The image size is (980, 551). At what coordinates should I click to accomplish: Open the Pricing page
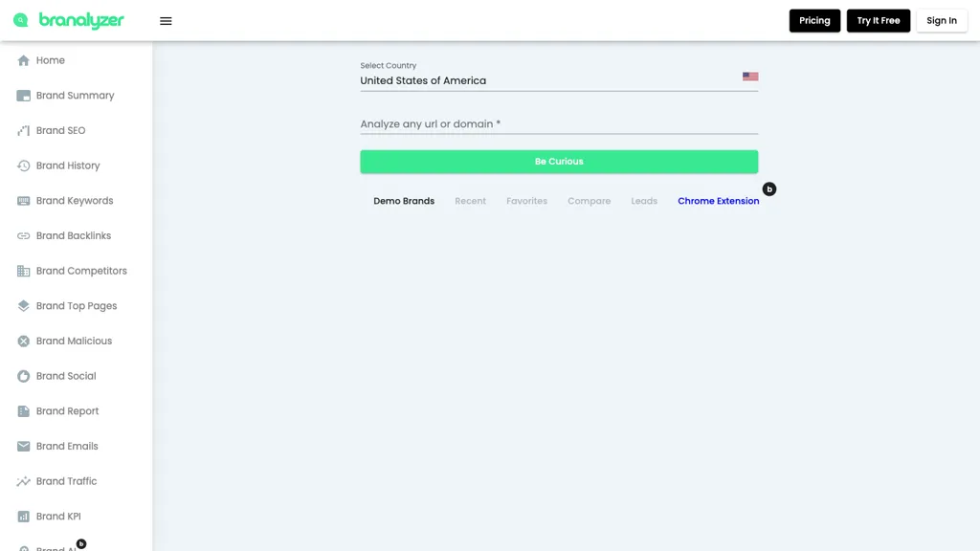click(x=814, y=21)
